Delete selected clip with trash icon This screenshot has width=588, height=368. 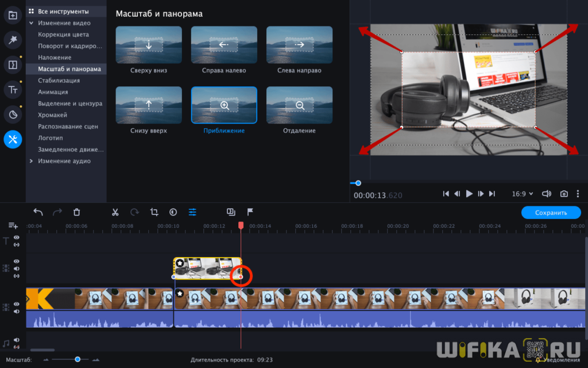tap(77, 212)
